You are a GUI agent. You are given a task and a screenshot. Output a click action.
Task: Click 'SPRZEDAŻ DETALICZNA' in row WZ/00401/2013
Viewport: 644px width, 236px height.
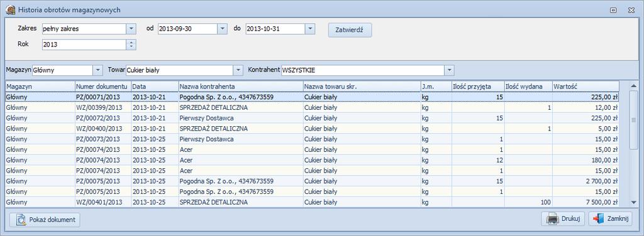(x=214, y=202)
